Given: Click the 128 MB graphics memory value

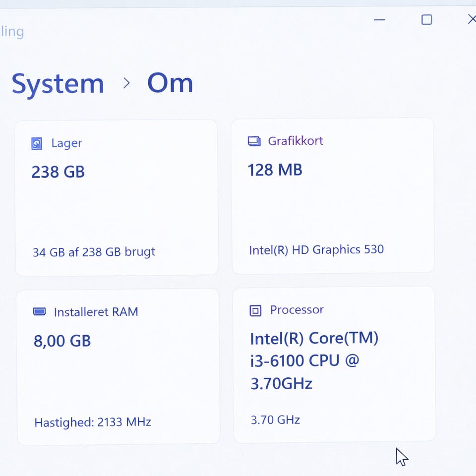Looking at the screenshot, I should [x=275, y=170].
